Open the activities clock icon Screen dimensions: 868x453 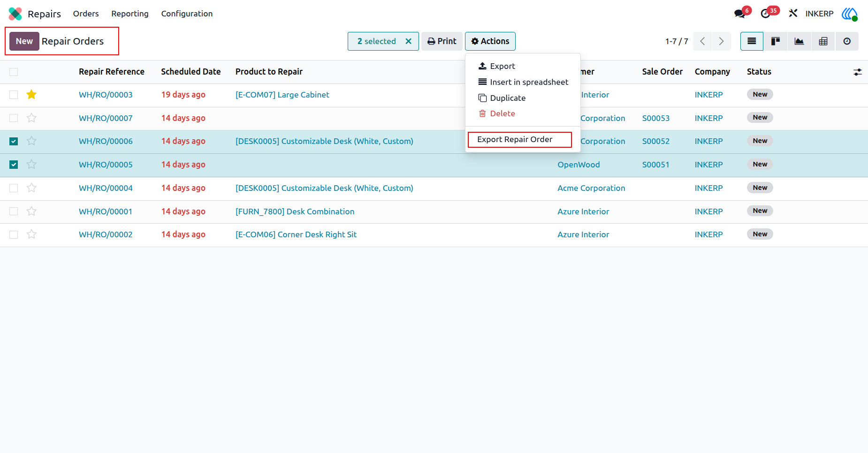[766, 14]
